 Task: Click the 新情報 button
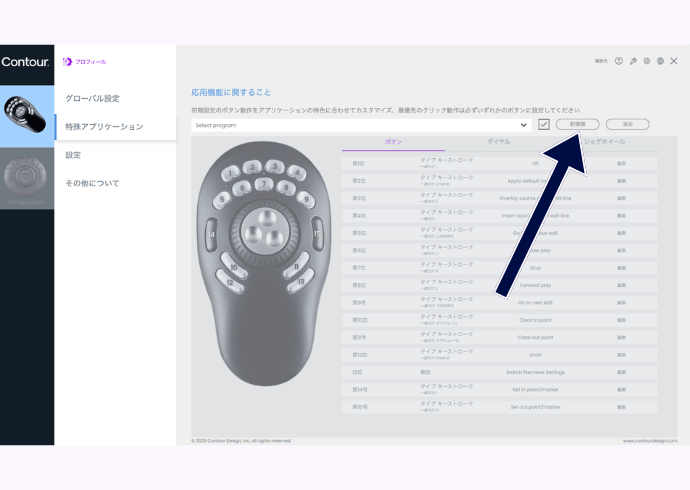tap(577, 124)
